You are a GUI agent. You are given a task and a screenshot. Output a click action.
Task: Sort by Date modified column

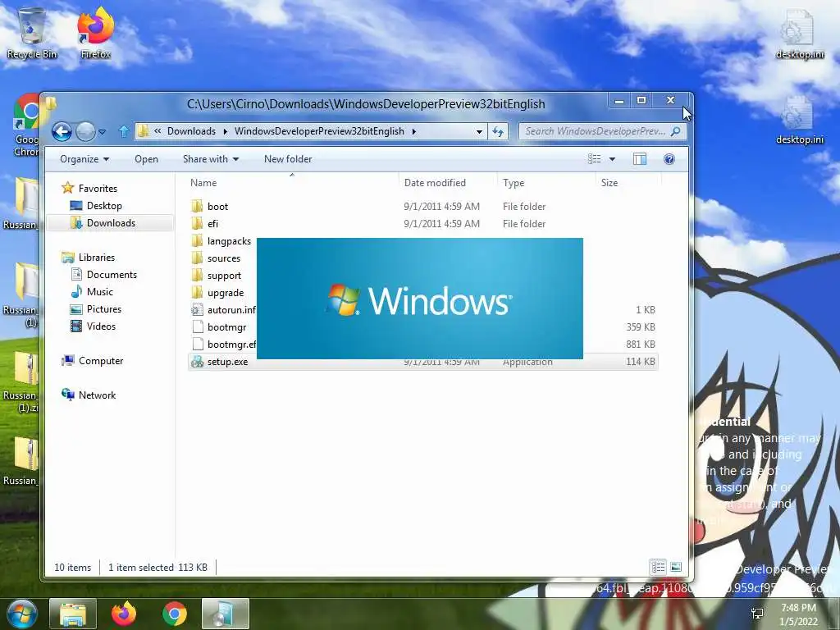448,183
